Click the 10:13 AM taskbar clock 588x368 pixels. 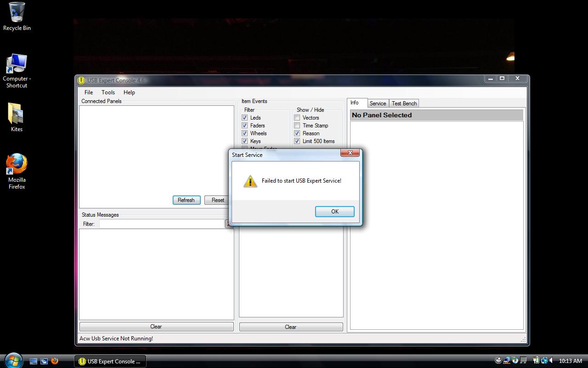click(x=571, y=361)
